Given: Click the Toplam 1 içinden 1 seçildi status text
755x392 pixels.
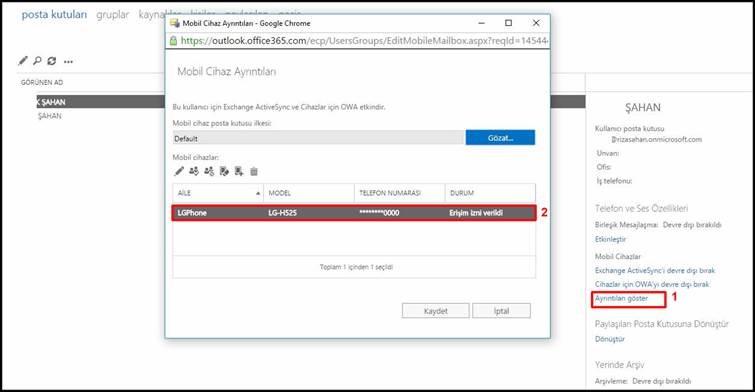Looking at the screenshot, I should point(356,267).
